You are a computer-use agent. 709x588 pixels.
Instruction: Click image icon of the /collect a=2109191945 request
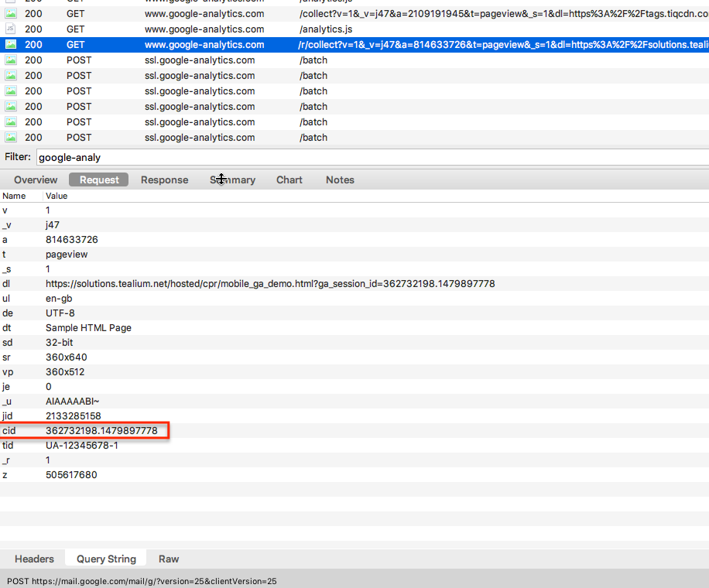(x=11, y=14)
